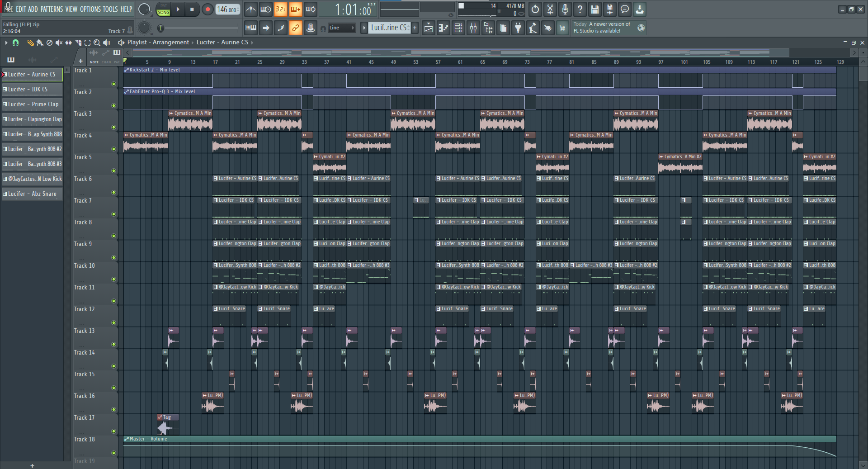Toggle Pat/Song mode switch
The image size is (868, 469).
pos(163,9)
